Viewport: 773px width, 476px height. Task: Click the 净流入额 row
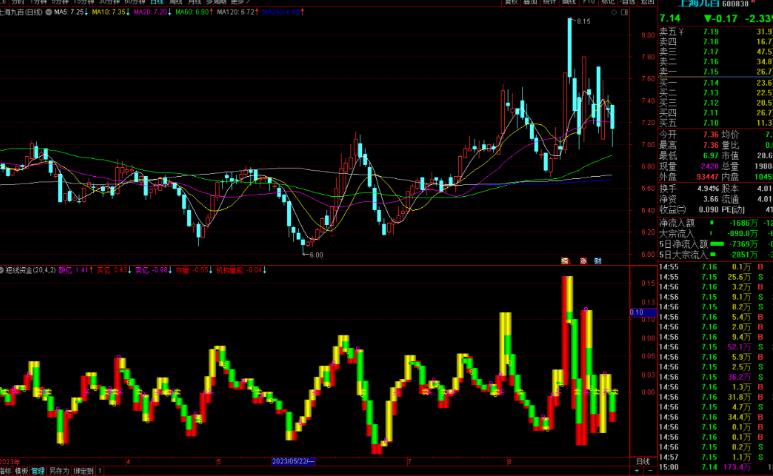(x=716, y=223)
